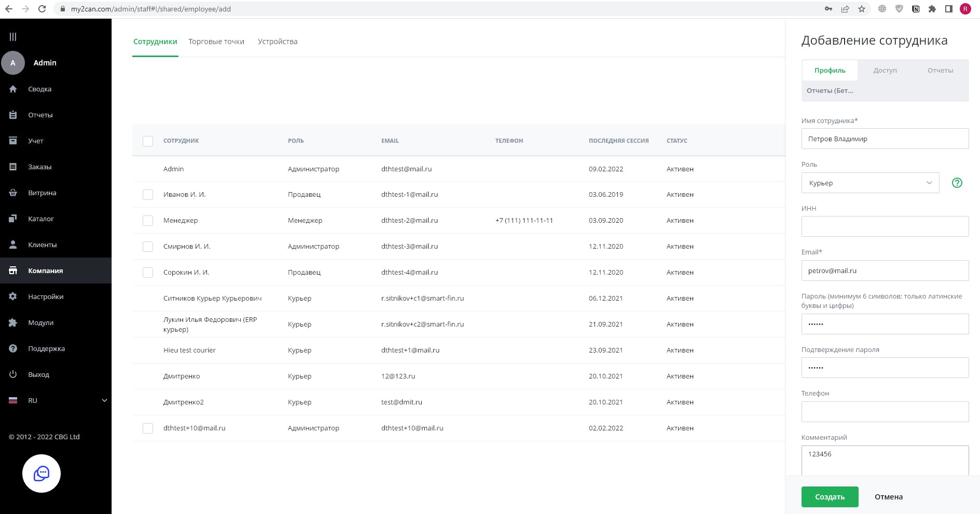Click employee name Ситников Курьер Курьерович
This screenshot has height=514, width=980.
[x=212, y=299]
